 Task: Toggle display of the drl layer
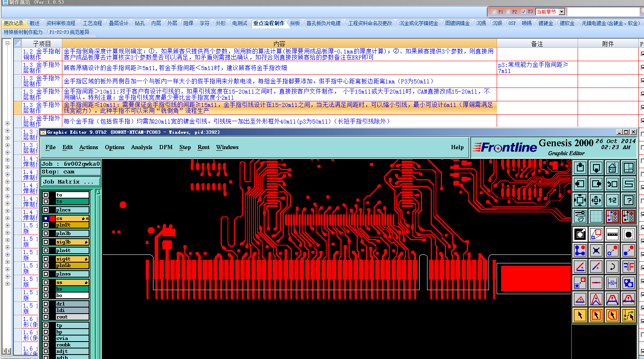46,304
